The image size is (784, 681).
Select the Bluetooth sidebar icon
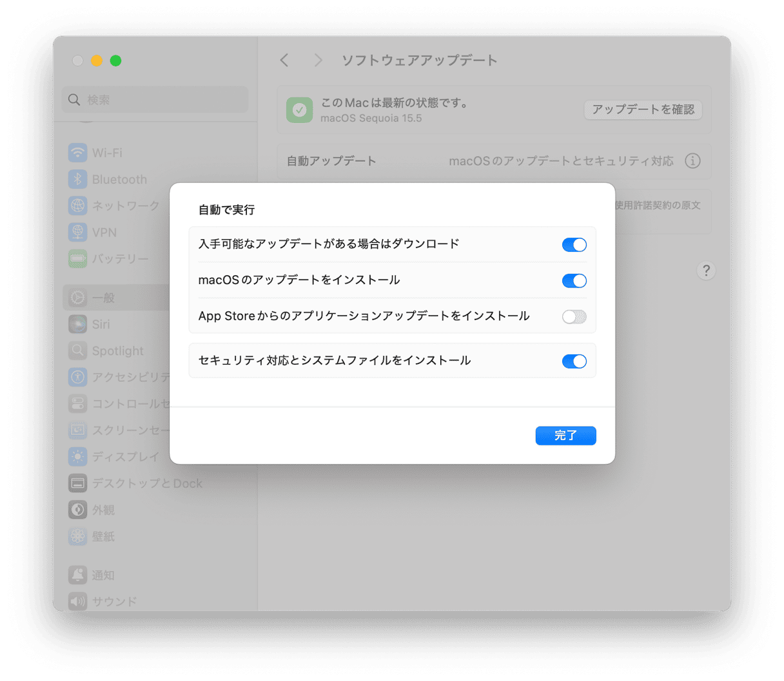click(77, 179)
